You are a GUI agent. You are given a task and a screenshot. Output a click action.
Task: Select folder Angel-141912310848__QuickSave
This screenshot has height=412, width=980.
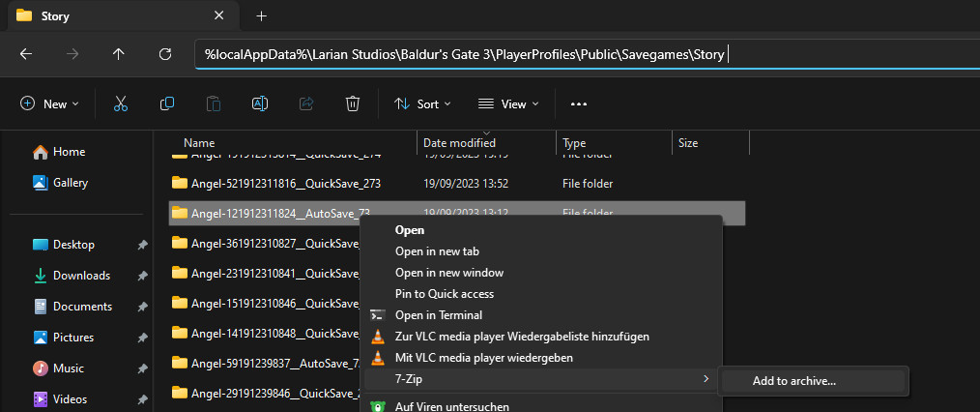[x=266, y=333]
